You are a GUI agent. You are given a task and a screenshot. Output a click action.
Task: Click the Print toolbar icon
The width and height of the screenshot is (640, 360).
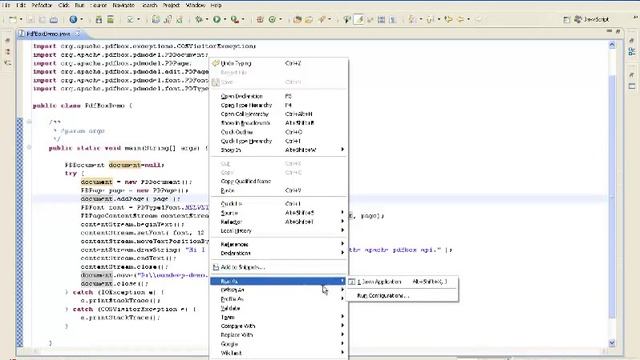[x=53, y=19]
